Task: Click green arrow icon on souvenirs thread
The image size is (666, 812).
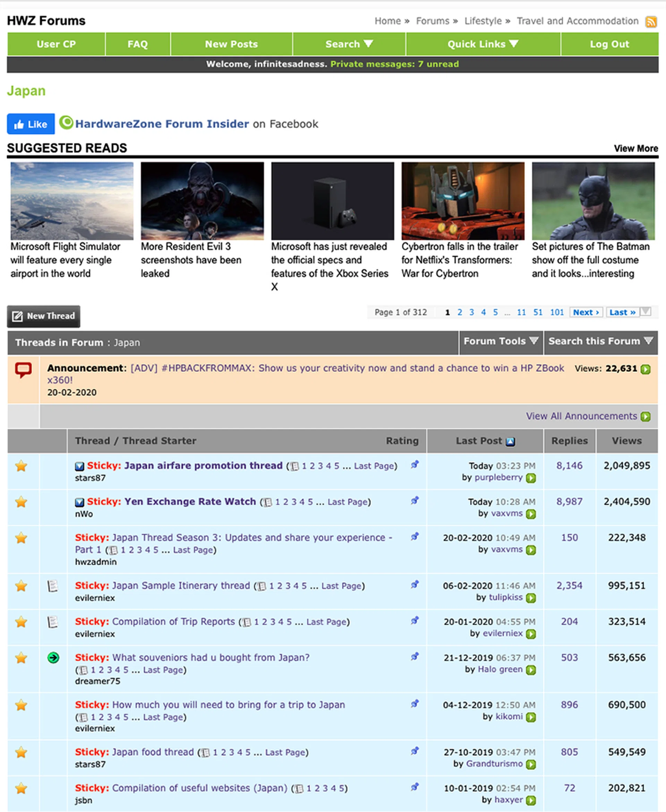Action: click(53, 658)
